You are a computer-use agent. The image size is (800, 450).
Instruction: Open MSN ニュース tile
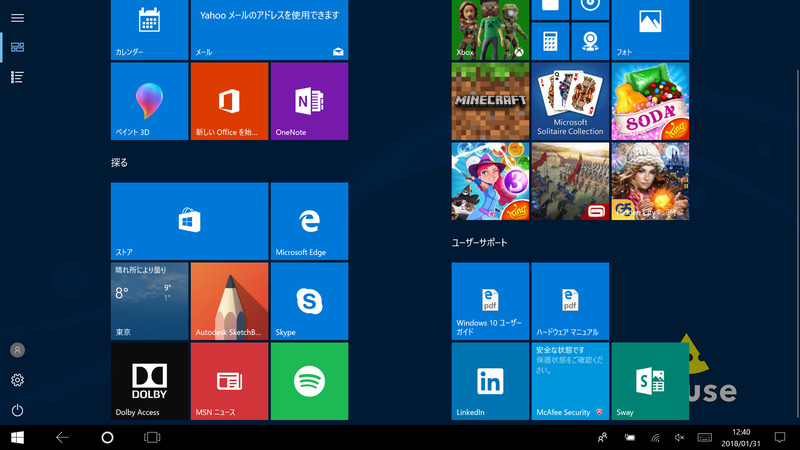tap(230, 381)
